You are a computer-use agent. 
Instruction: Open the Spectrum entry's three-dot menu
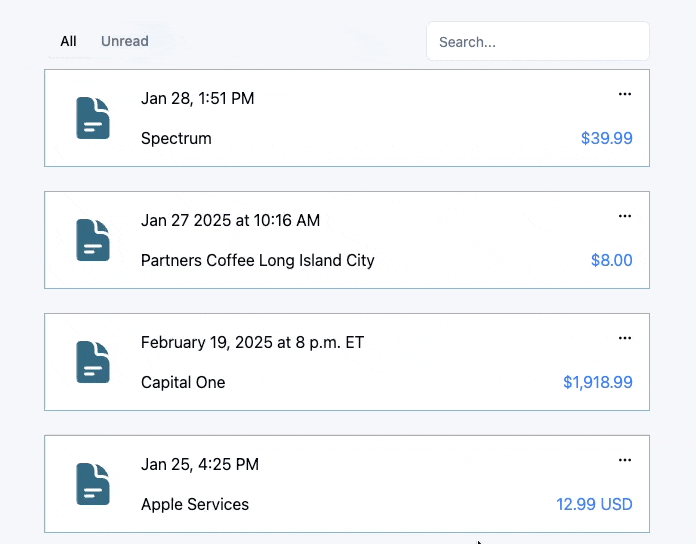pyautogui.click(x=625, y=94)
